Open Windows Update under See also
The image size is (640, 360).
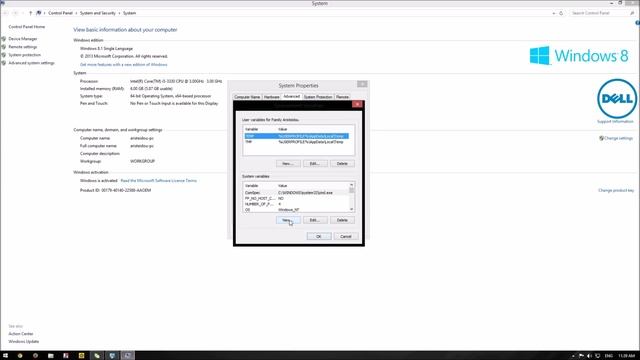[24, 342]
